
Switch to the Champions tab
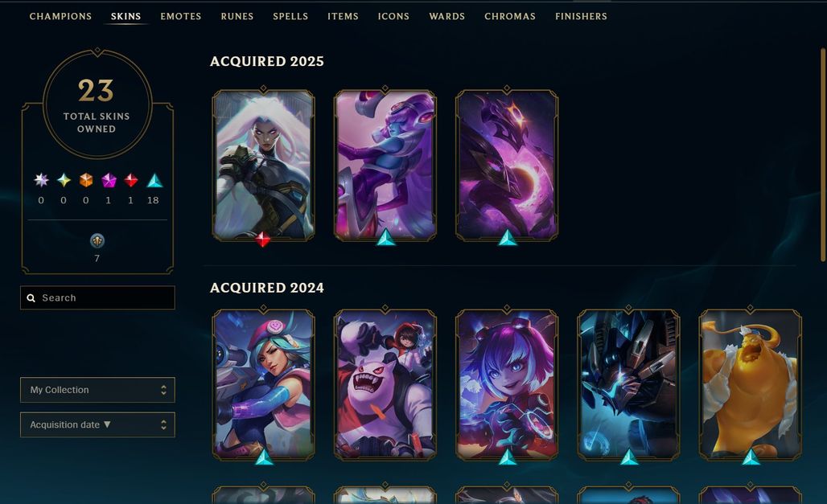pos(60,16)
